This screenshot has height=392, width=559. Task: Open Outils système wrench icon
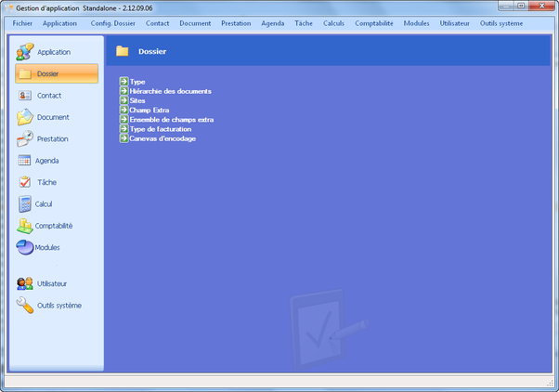pos(25,306)
